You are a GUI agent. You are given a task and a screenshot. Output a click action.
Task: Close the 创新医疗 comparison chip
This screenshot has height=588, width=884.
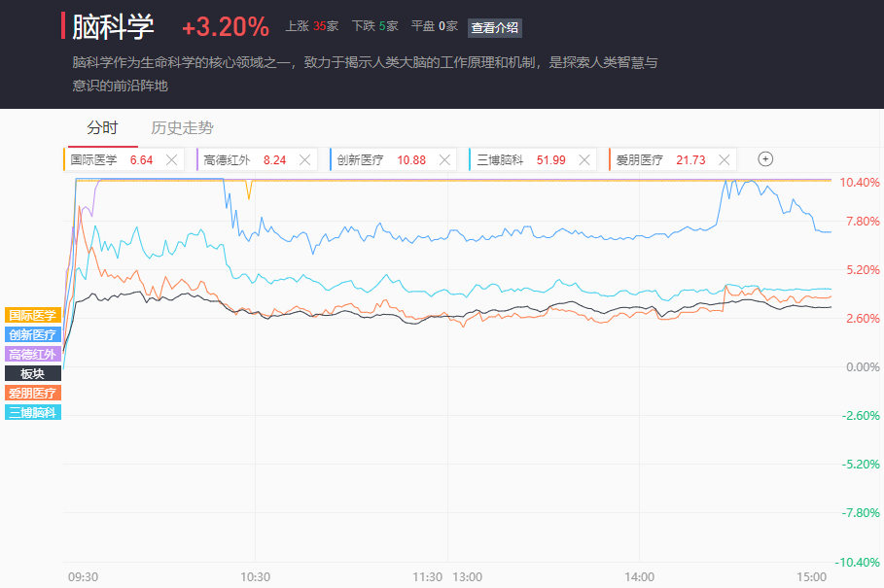[444, 160]
